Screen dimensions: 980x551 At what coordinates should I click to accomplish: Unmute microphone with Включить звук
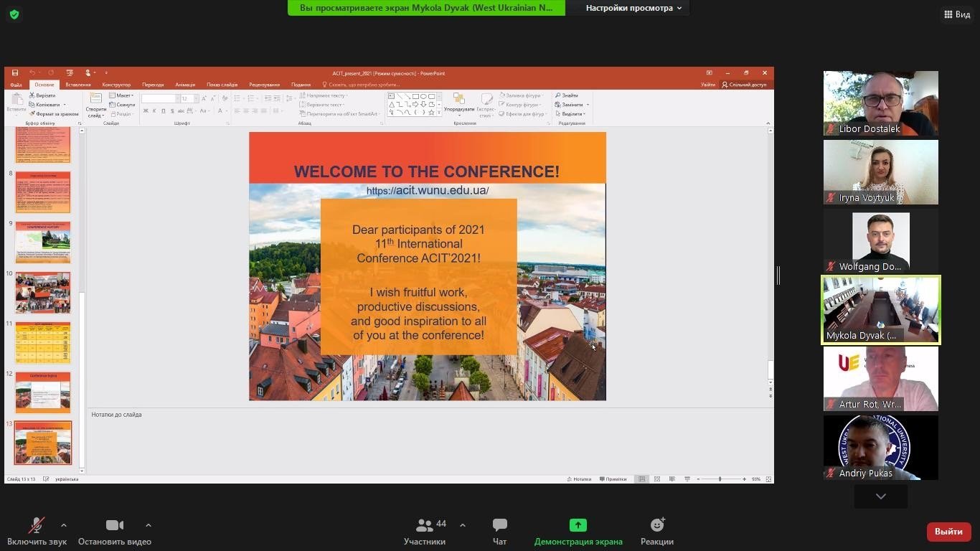point(37,532)
